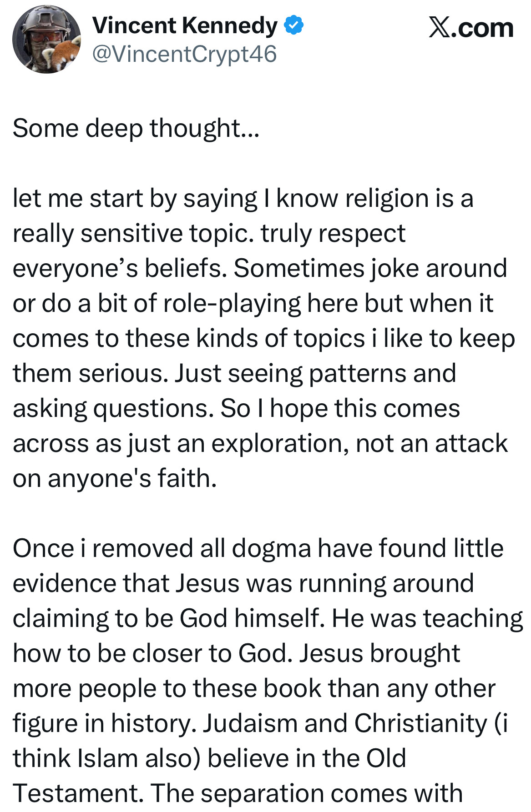Click the phrase "Just seeing patterns and"
The image size is (531, 812).
coord(315,373)
